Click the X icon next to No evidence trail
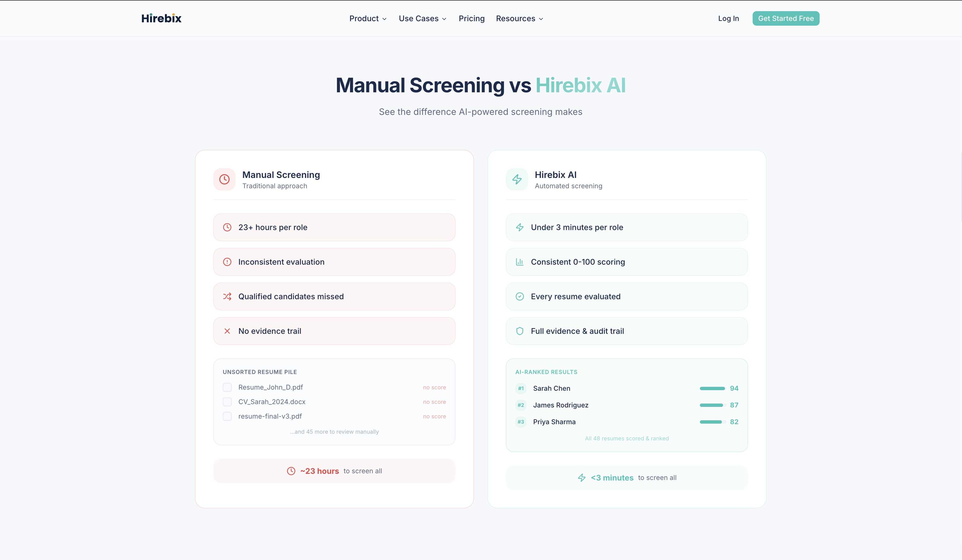The height and width of the screenshot is (560, 962). [x=227, y=331]
